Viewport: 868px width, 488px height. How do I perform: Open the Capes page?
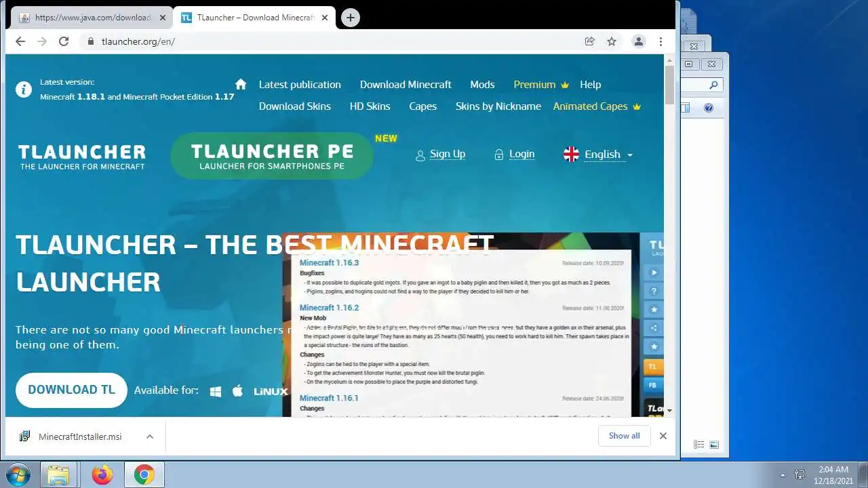tap(422, 106)
